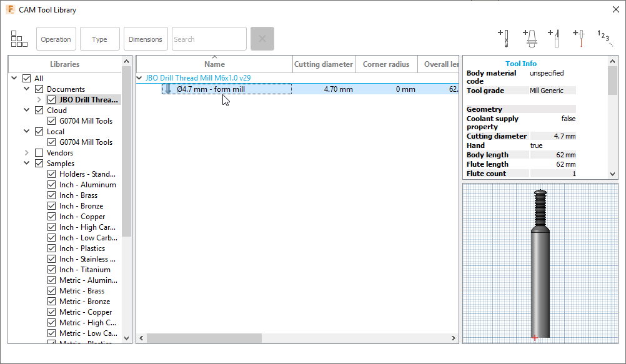Add a new turning tool
626x364 pixels.
pos(555,38)
